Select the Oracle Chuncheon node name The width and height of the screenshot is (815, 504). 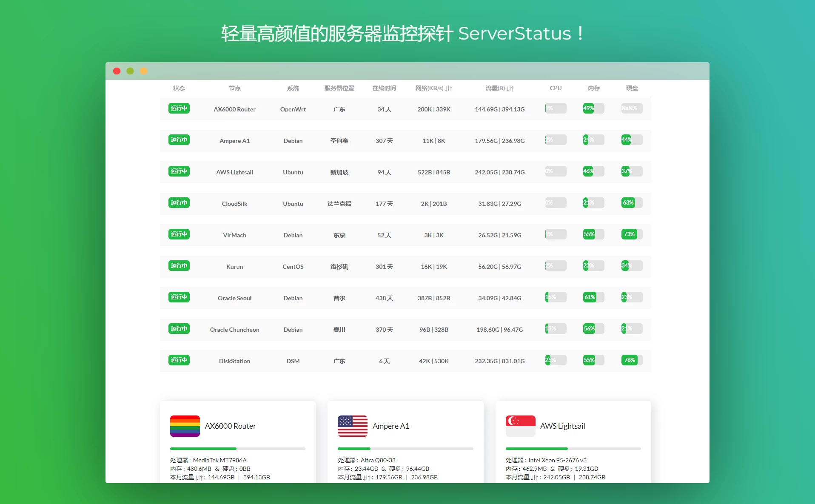[x=234, y=330]
